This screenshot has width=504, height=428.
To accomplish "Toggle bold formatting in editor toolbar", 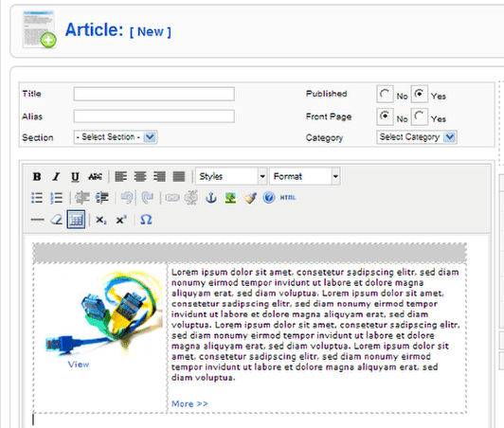I will pyautogui.click(x=37, y=176).
